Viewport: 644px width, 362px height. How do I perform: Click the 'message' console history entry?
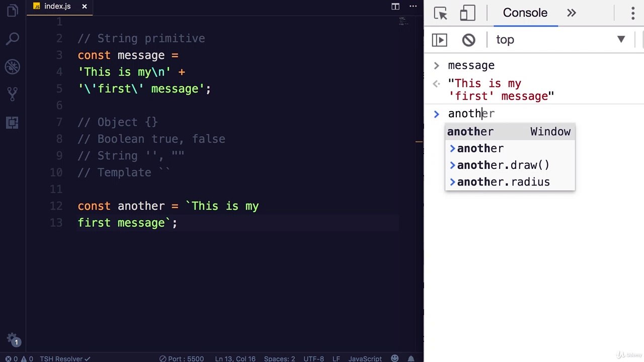click(471, 65)
